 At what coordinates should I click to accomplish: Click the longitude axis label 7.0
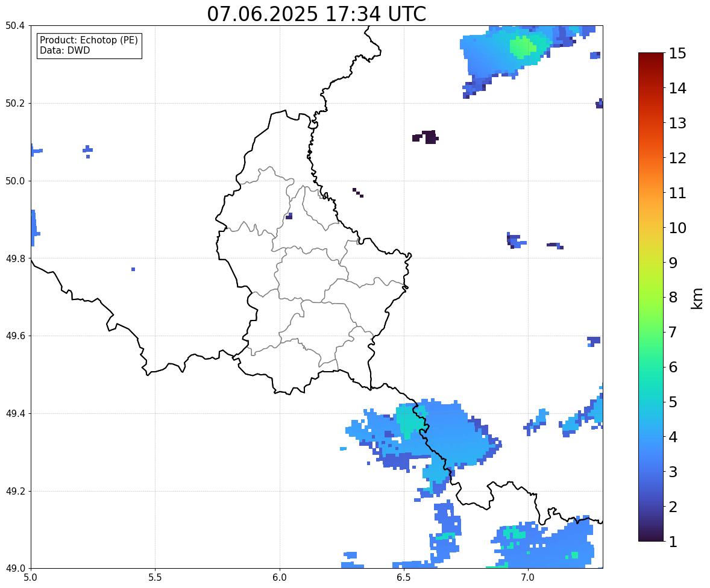(x=528, y=578)
